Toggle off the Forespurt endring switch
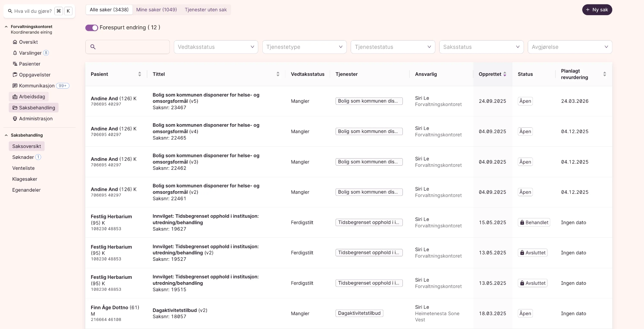 [91, 28]
